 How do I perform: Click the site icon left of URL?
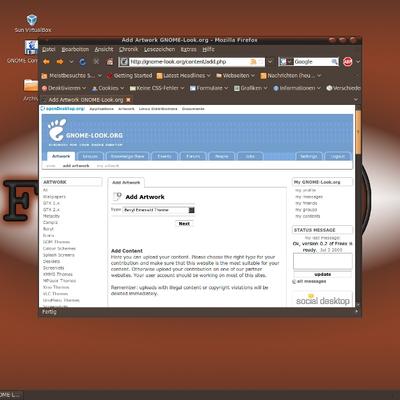[124, 62]
